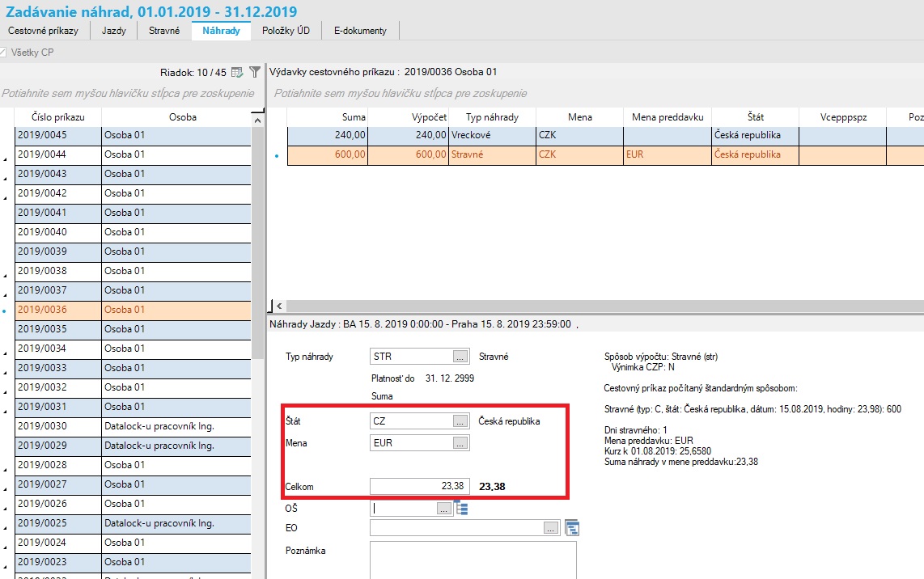924x579 pixels.
Task: Open lookup button for Štát CZ field
Action: (x=460, y=421)
